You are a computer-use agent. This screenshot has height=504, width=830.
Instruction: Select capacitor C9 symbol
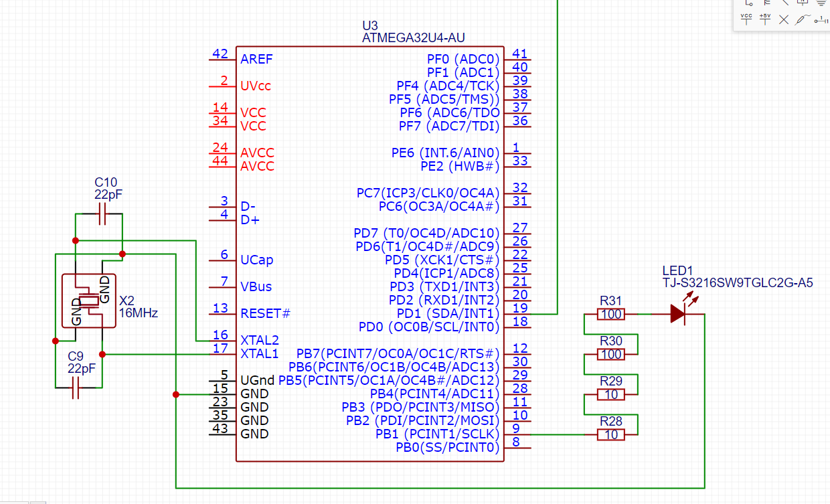(x=76, y=387)
